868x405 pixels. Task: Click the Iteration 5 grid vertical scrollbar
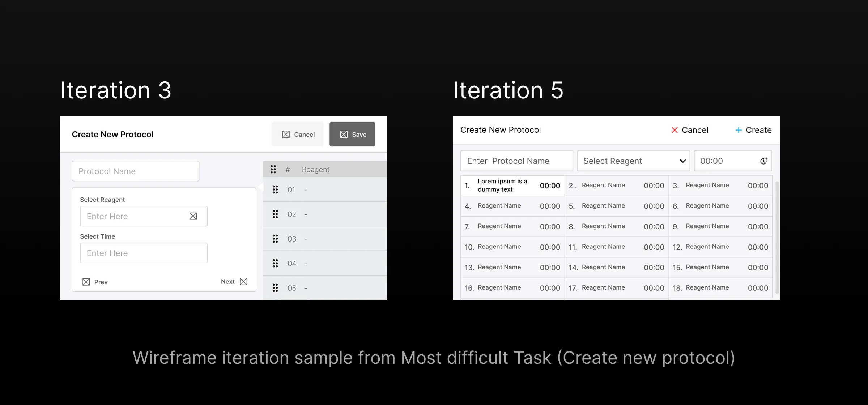[777, 237]
